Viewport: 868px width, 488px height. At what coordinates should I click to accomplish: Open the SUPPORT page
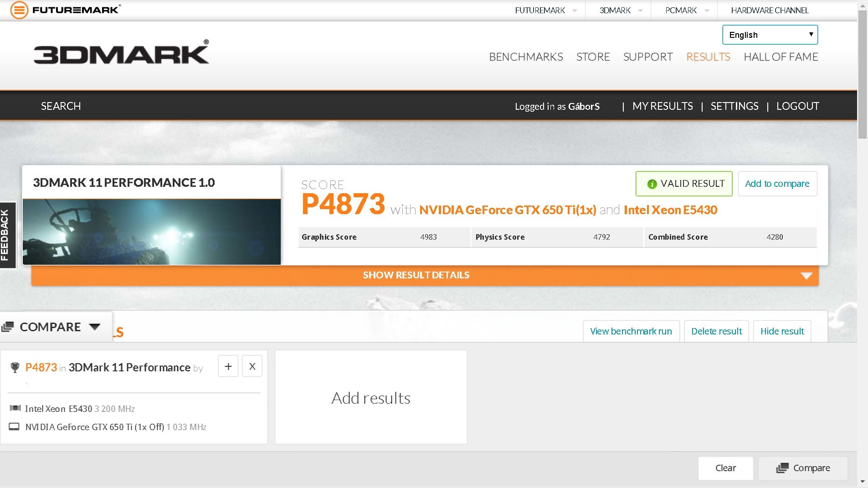click(x=648, y=57)
